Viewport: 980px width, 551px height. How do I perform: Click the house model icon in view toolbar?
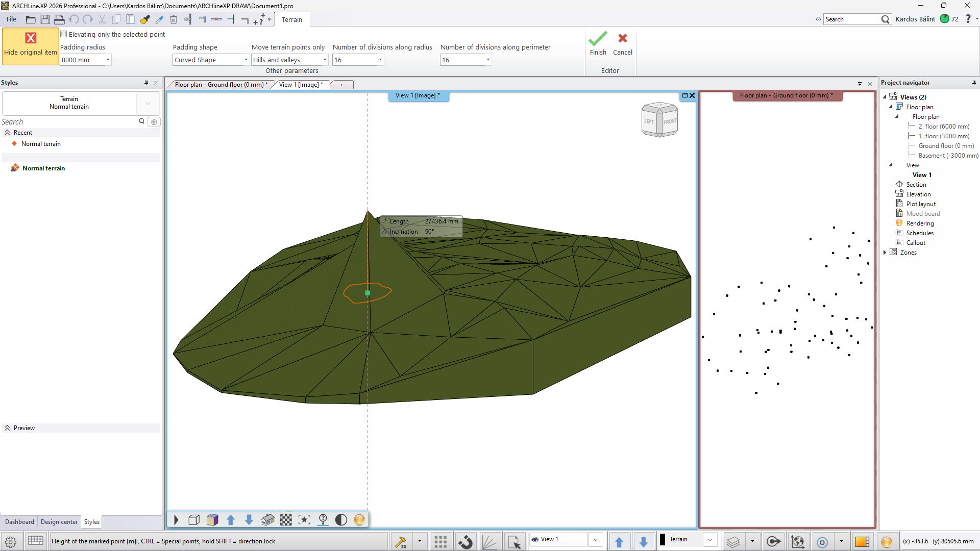click(267, 520)
